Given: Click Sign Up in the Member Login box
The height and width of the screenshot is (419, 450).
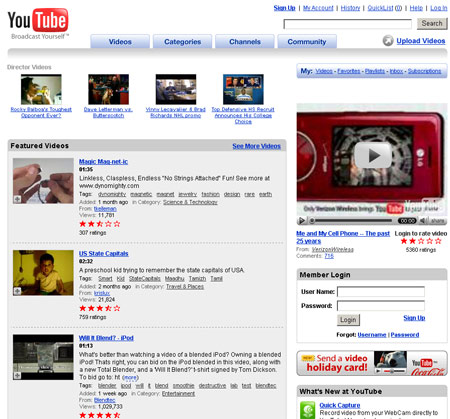Looking at the screenshot, I should pos(414,318).
